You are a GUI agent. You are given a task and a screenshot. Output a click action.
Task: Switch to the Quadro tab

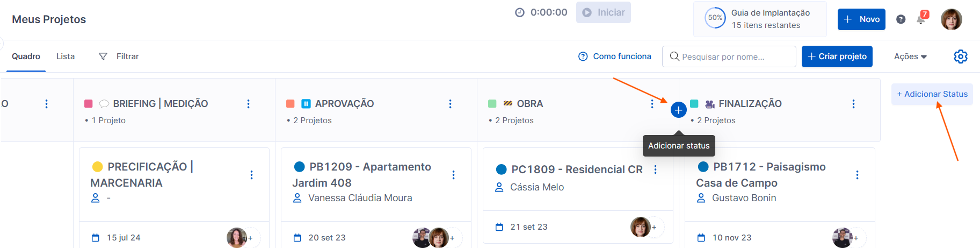(26, 56)
